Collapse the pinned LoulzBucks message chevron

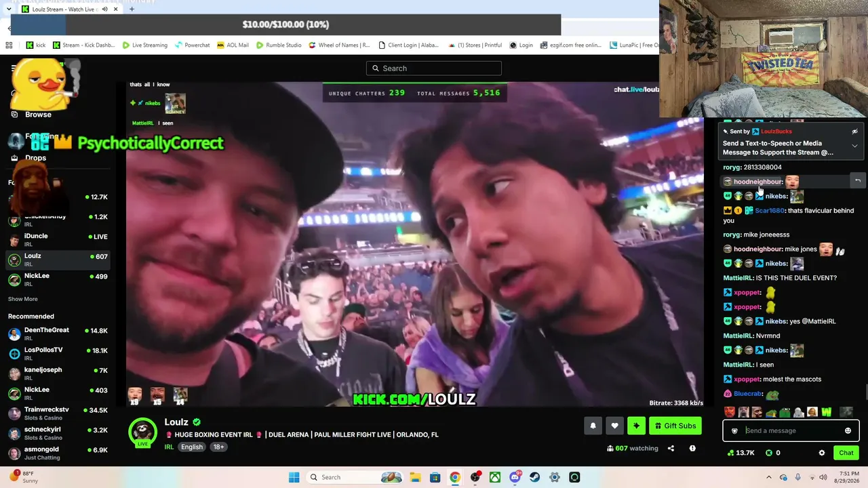[854, 146]
